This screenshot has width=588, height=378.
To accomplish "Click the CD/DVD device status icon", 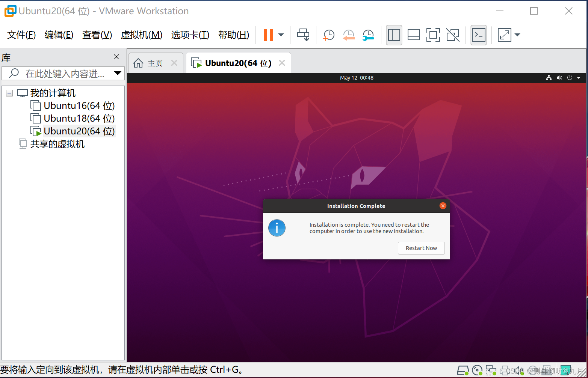I will (477, 370).
